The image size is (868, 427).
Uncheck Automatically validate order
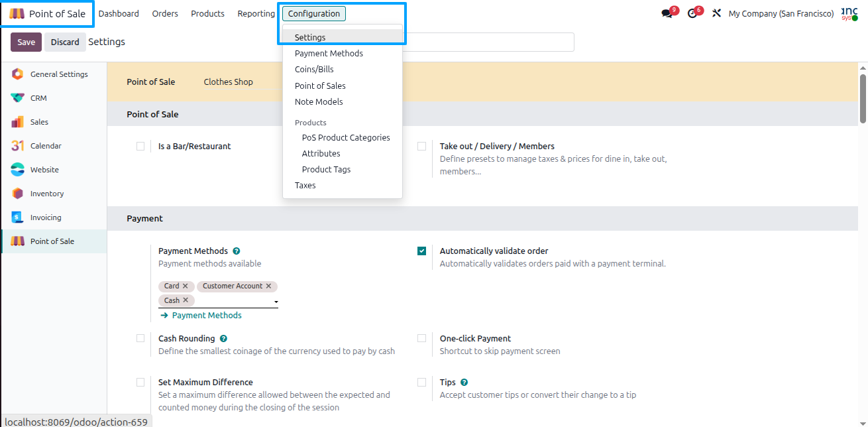click(422, 251)
